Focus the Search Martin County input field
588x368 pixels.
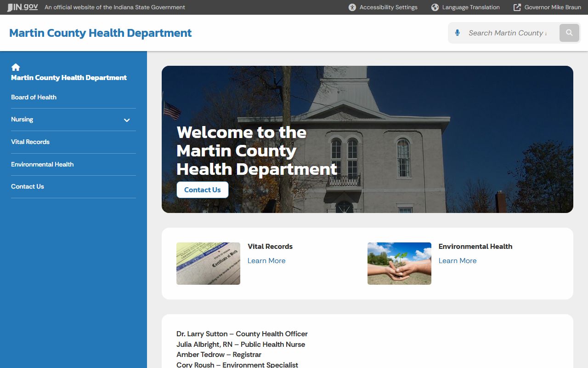point(507,33)
